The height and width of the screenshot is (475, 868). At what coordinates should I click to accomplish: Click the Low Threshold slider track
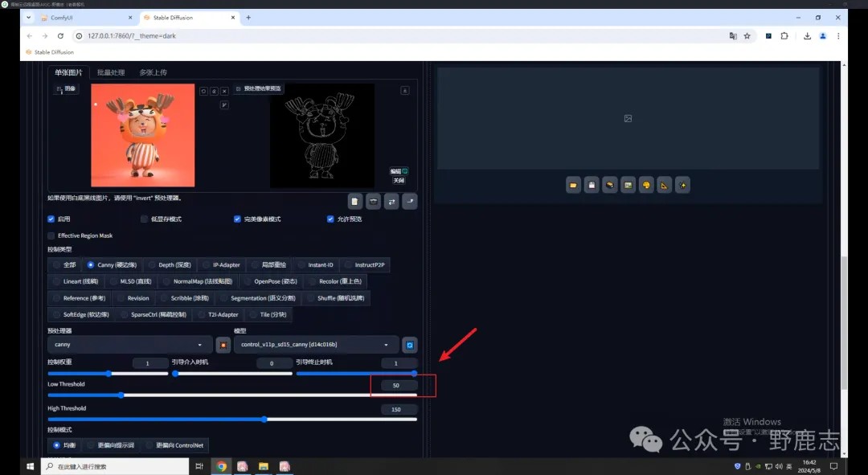232,395
